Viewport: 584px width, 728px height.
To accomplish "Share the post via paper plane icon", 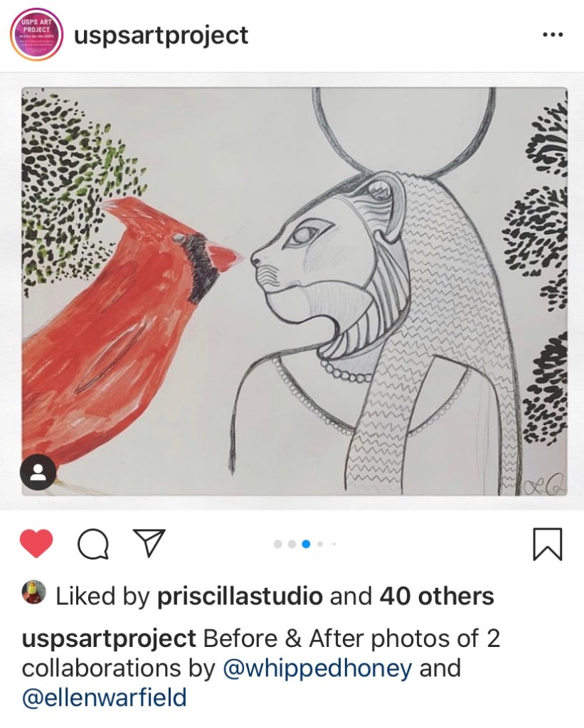I will (x=149, y=543).
